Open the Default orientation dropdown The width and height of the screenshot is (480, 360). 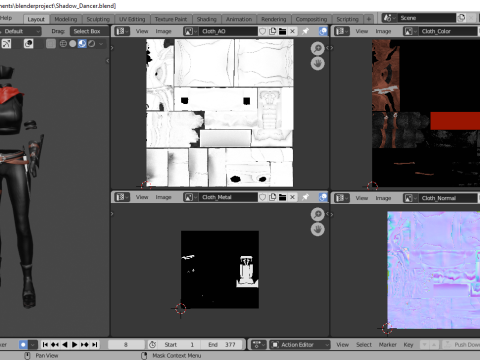(x=21, y=31)
